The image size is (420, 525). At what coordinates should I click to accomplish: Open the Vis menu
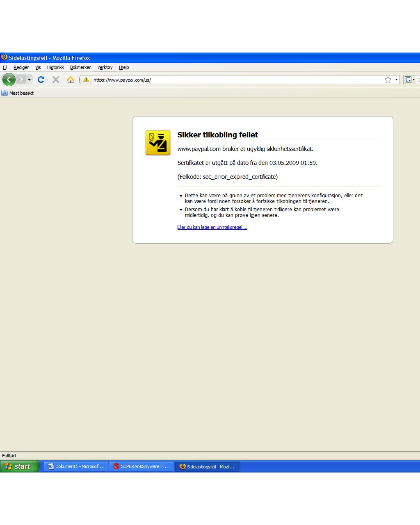coord(38,67)
